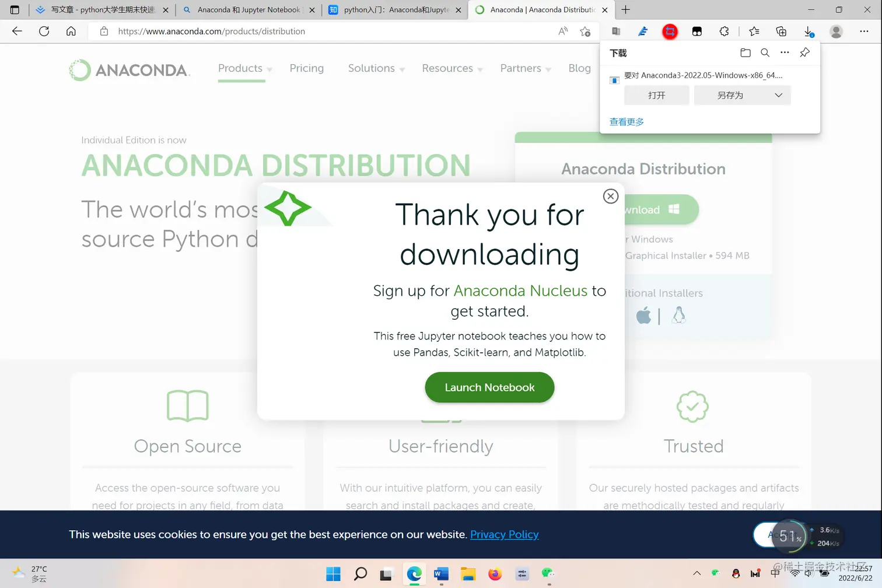Screen dimensions: 882x588
Task: Pin the downloads panel
Action: pos(805,52)
